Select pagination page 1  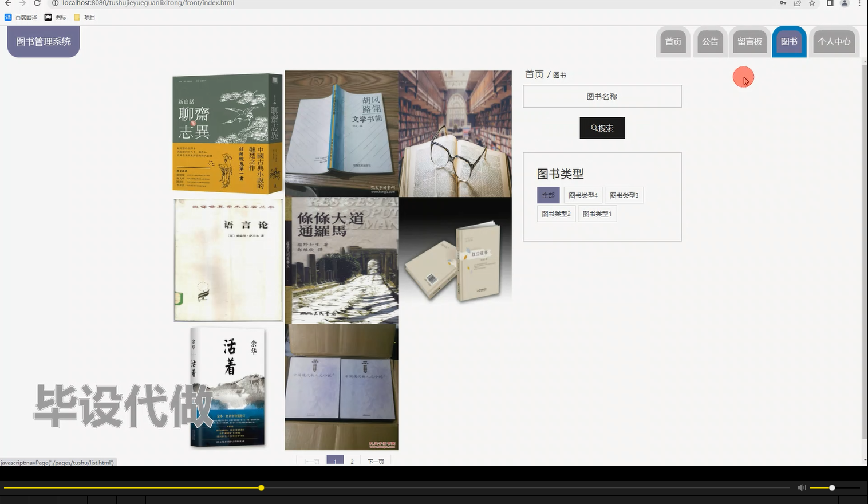point(335,461)
